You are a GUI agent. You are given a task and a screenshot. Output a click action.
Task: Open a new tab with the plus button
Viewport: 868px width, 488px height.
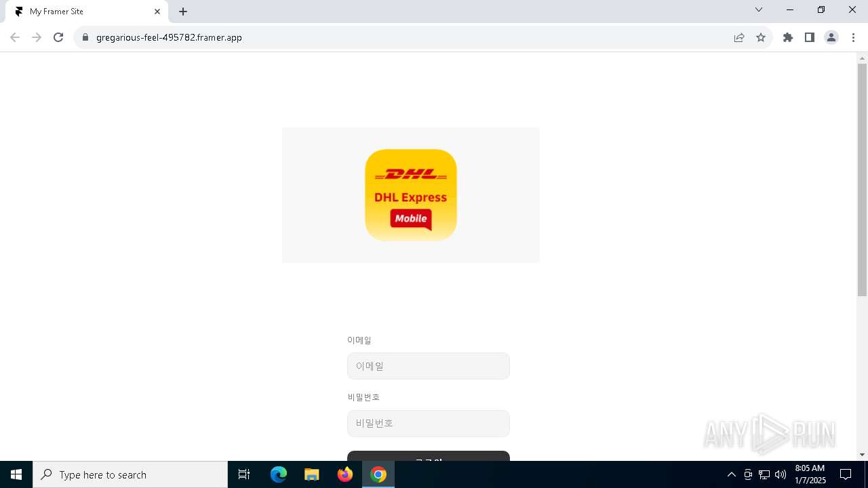[183, 12]
